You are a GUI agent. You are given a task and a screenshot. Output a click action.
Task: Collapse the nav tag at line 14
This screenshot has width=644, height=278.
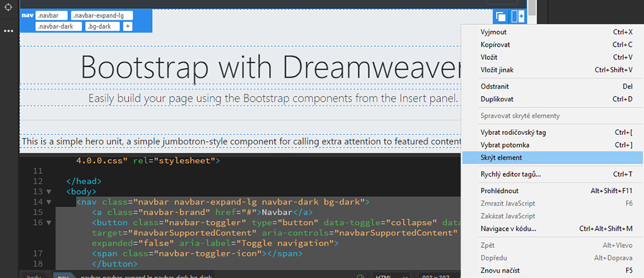tap(49, 202)
